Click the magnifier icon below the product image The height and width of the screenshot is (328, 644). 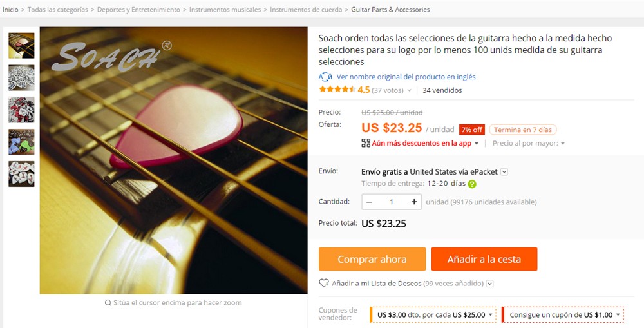108,303
